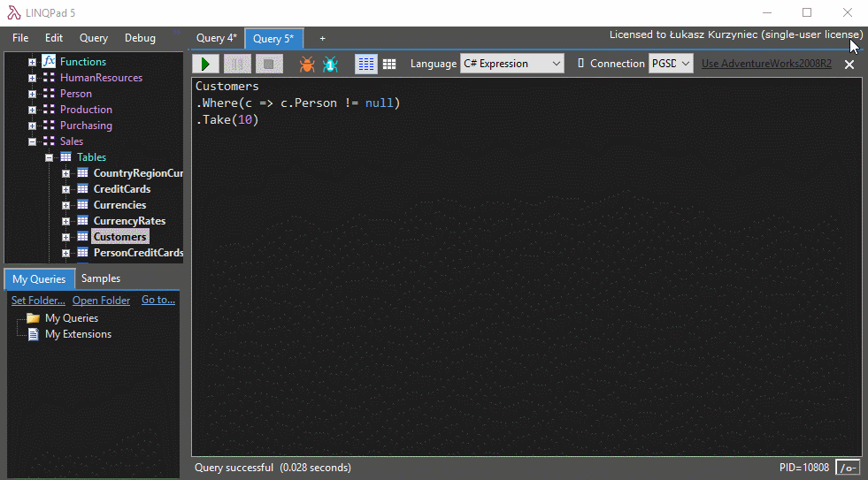
Task: Select the Query 5 tab
Action: [x=273, y=39]
